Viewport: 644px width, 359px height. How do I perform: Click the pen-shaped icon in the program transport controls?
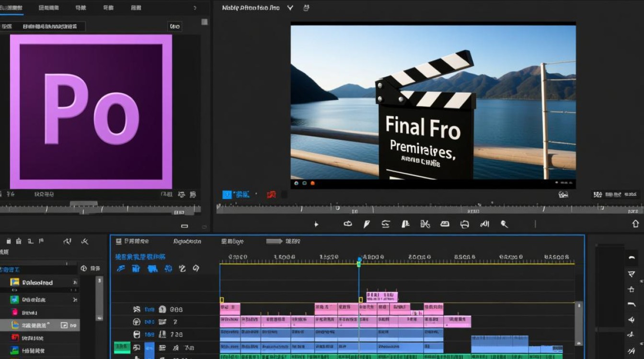click(367, 224)
